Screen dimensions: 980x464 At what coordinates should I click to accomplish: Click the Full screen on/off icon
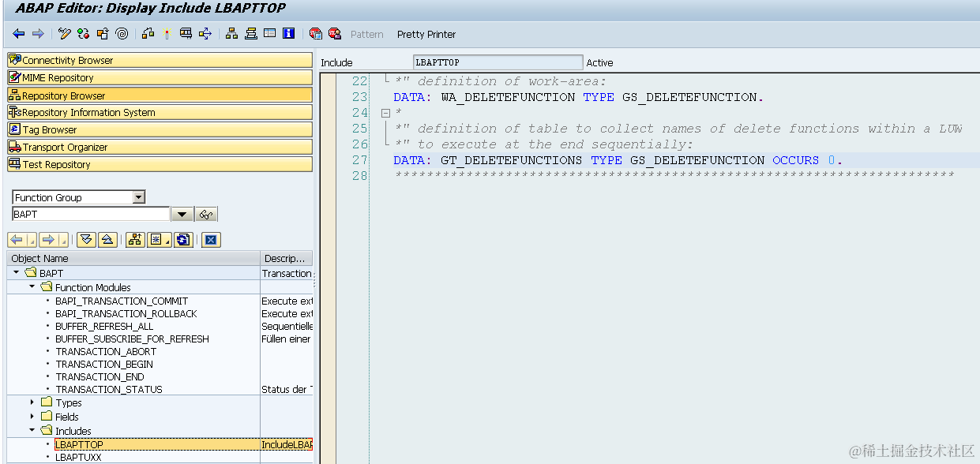[270, 34]
